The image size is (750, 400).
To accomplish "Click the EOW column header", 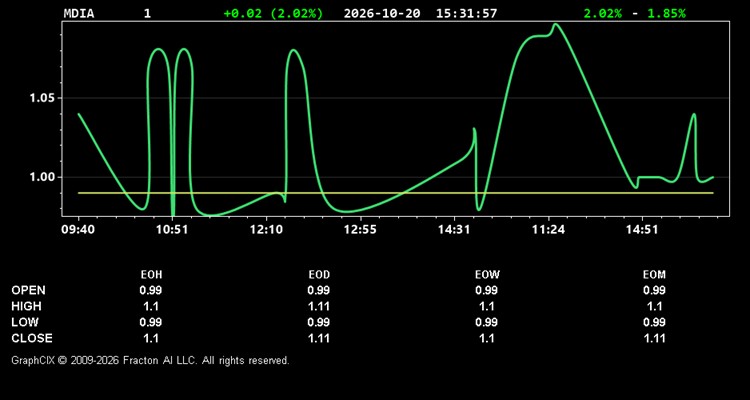I will [x=487, y=275].
